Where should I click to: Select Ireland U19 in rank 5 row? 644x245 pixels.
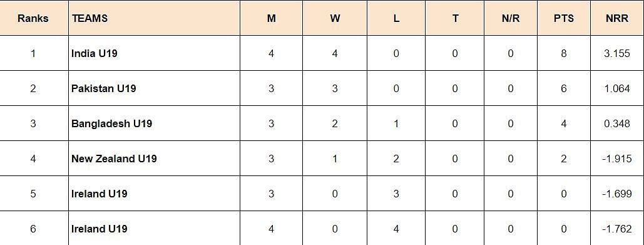(x=99, y=194)
